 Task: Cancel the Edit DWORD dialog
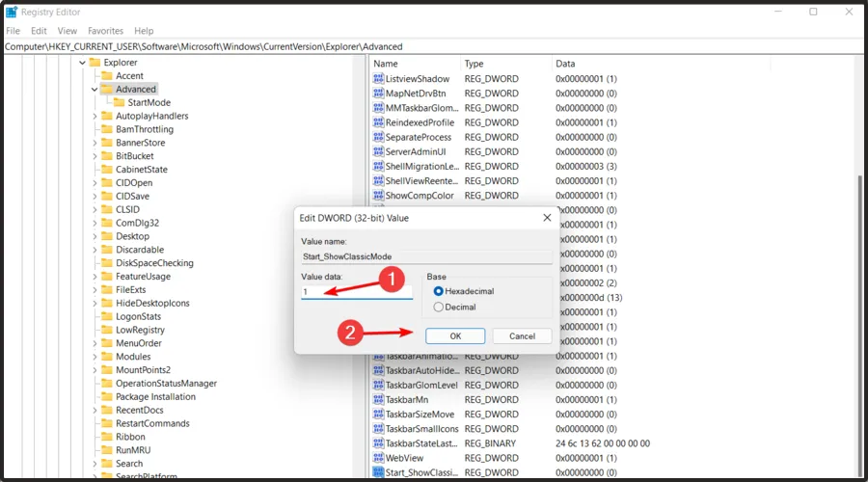pos(522,335)
